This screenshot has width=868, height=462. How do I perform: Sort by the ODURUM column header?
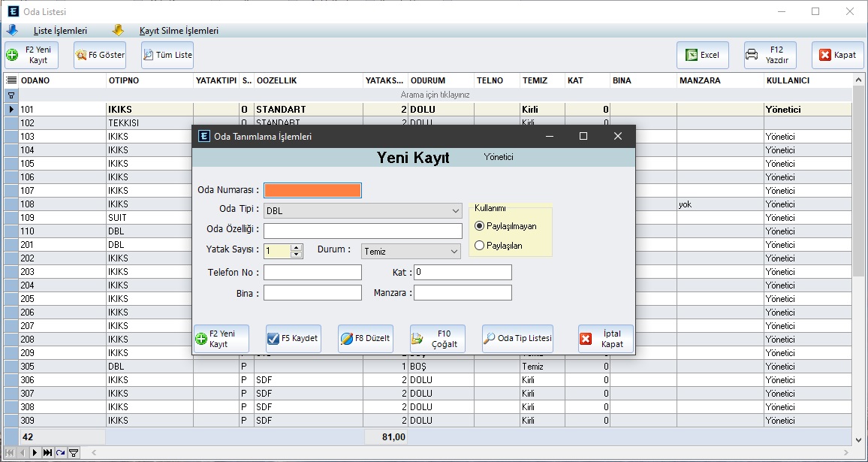[x=441, y=80]
